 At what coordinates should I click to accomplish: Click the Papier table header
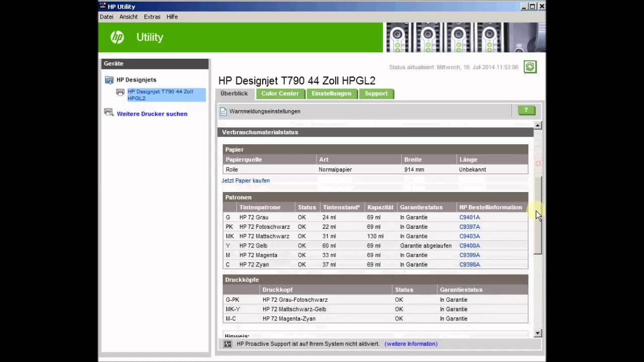pyautogui.click(x=375, y=149)
